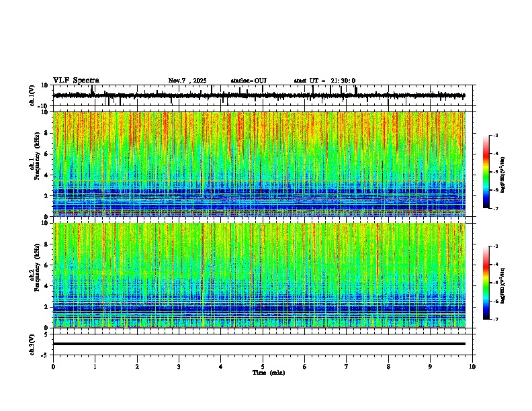Click time axis tick label "5"

coord(263,367)
